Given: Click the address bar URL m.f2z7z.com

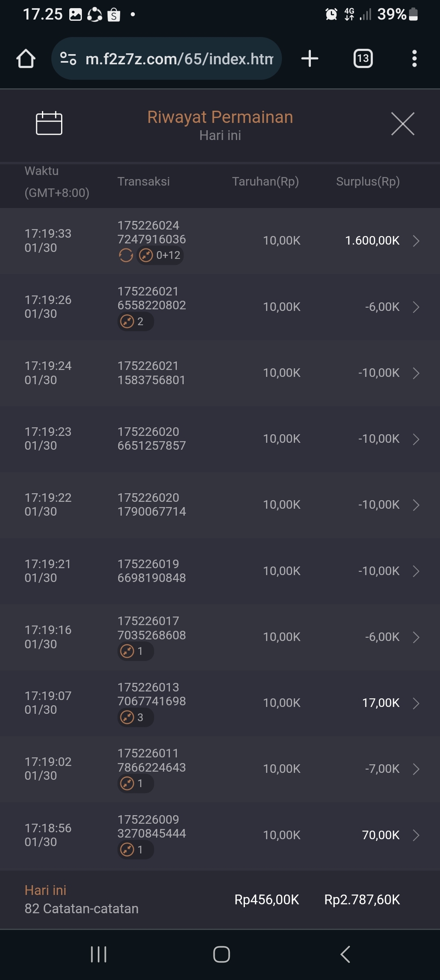Looking at the screenshot, I should coord(179,59).
